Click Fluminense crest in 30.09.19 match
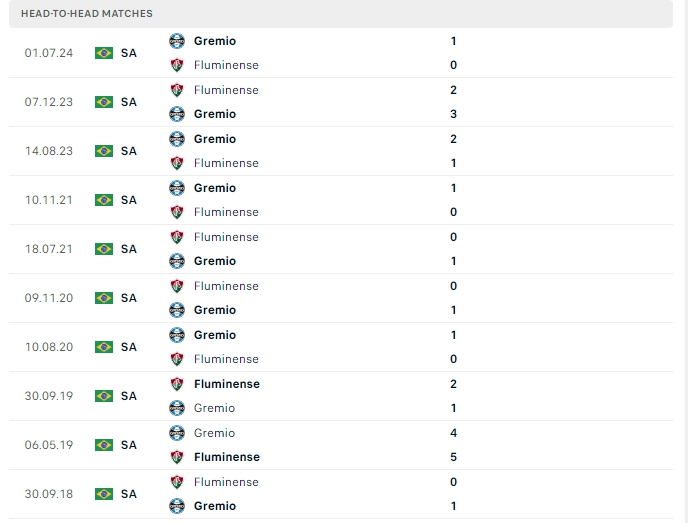 (x=177, y=384)
